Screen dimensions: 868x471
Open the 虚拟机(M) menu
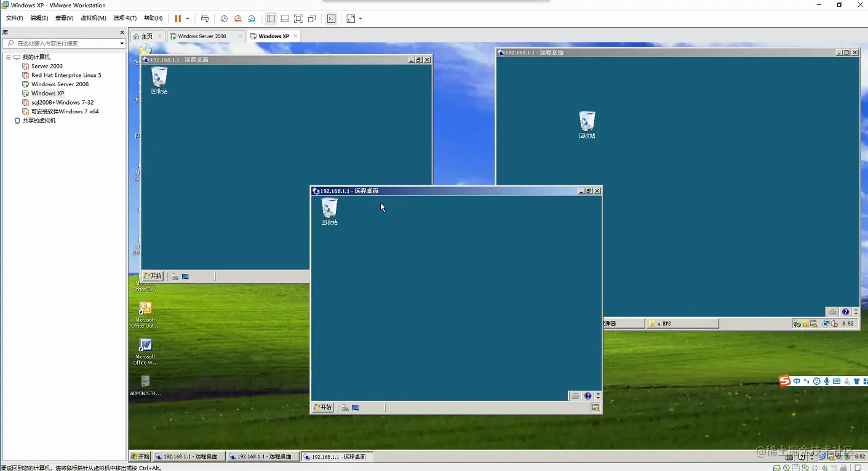tap(94, 18)
